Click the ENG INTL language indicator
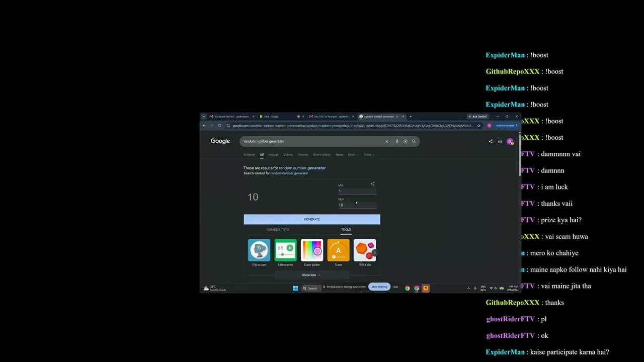644x362 pixels. 483,288
